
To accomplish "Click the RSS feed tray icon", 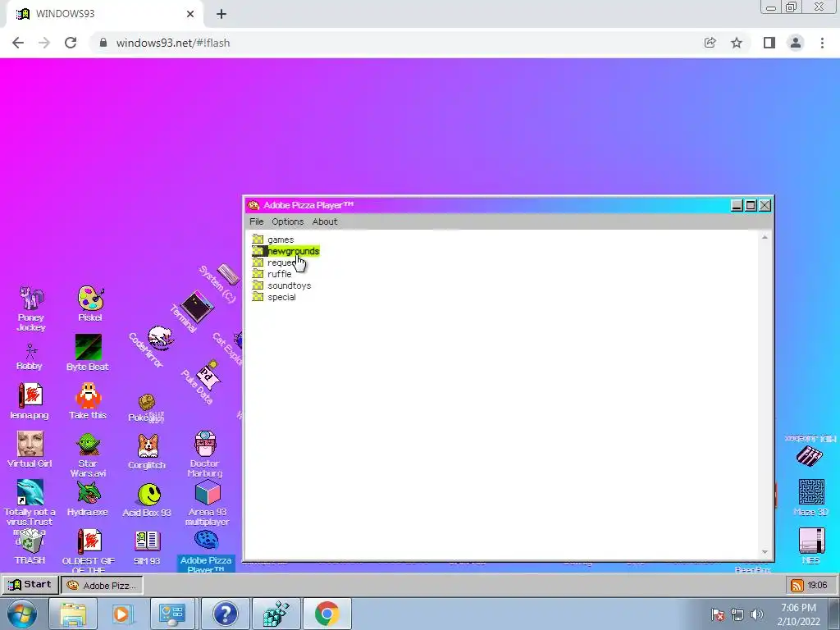I will pyautogui.click(x=797, y=586).
